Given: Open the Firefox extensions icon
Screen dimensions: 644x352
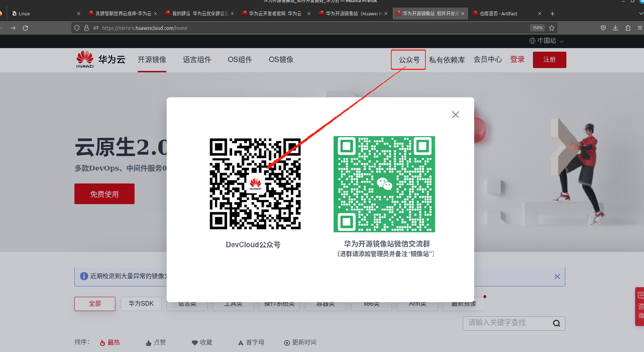Looking at the screenshot, I should coord(628,28).
